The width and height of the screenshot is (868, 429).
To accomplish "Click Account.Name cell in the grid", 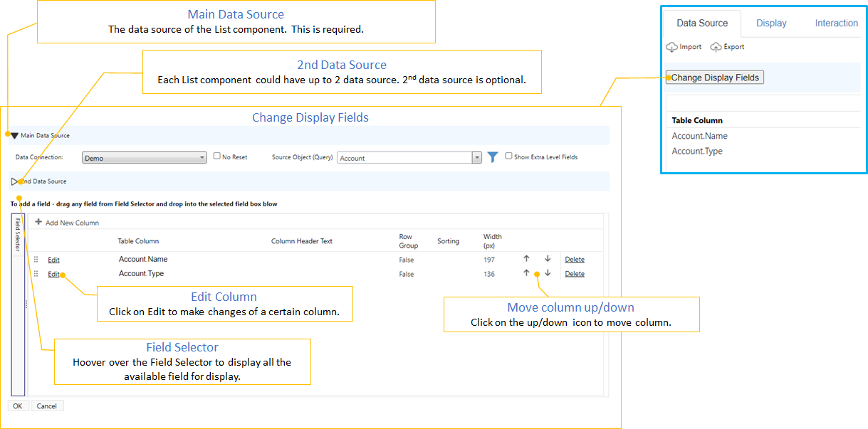I will coord(143,259).
